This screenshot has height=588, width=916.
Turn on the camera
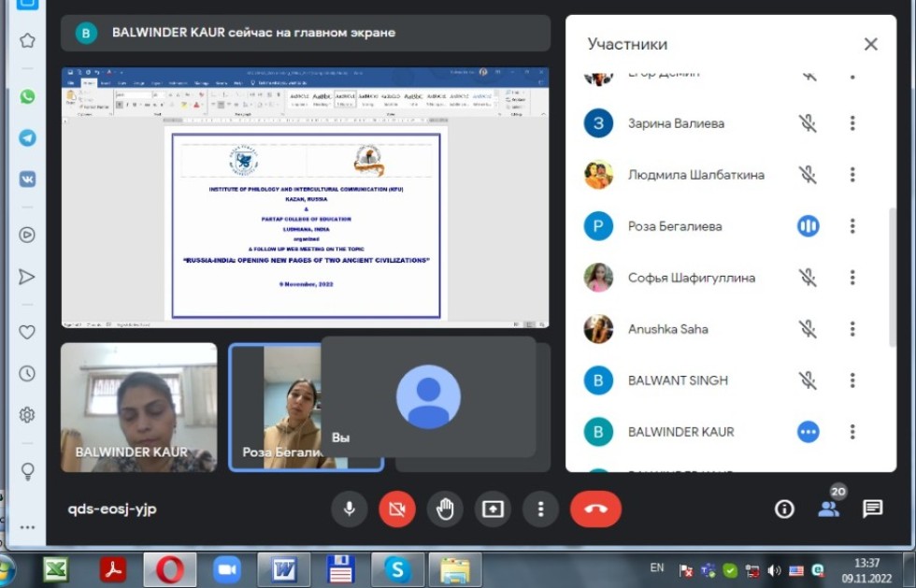[x=397, y=509]
